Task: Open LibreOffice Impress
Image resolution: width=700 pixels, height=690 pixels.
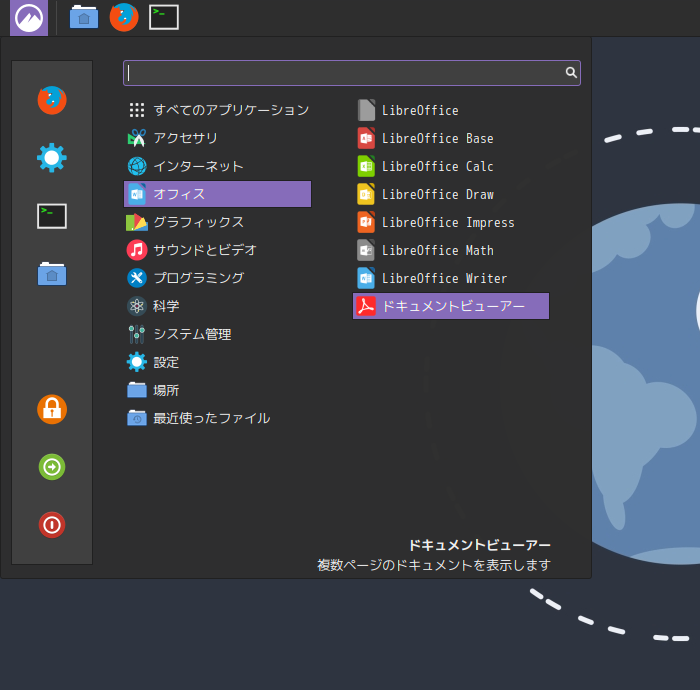Action: point(447,222)
